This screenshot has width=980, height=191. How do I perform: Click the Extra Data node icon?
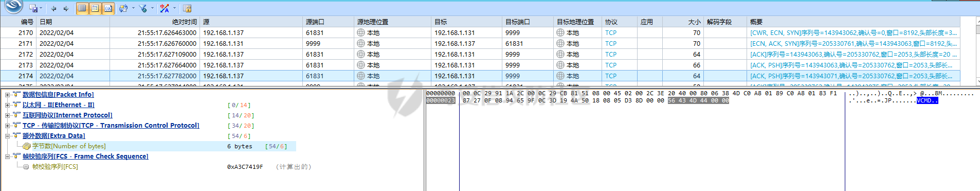tap(16, 135)
